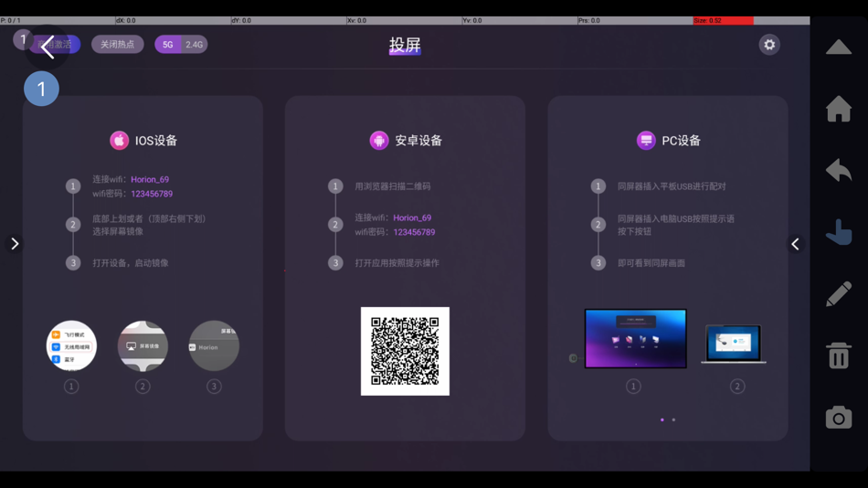Go back with the left arrow button
The image size is (868, 488).
click(48, 48)
